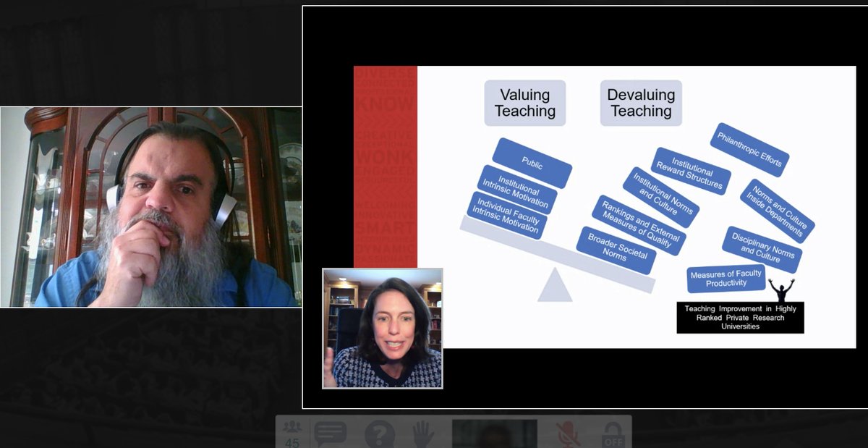Select the self-view video thumbnail in toolbar
Screen dimensions: 868x448
(495, 434)
